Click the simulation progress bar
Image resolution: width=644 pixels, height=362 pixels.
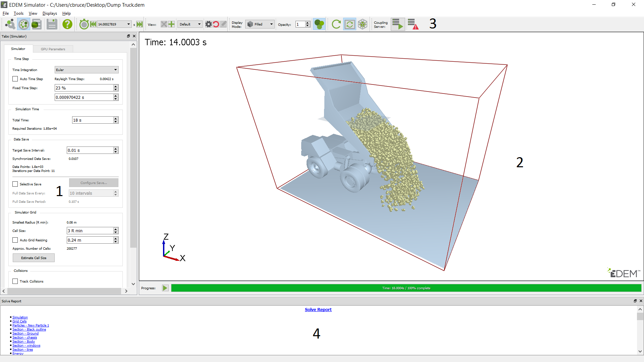tap(406, 288)
